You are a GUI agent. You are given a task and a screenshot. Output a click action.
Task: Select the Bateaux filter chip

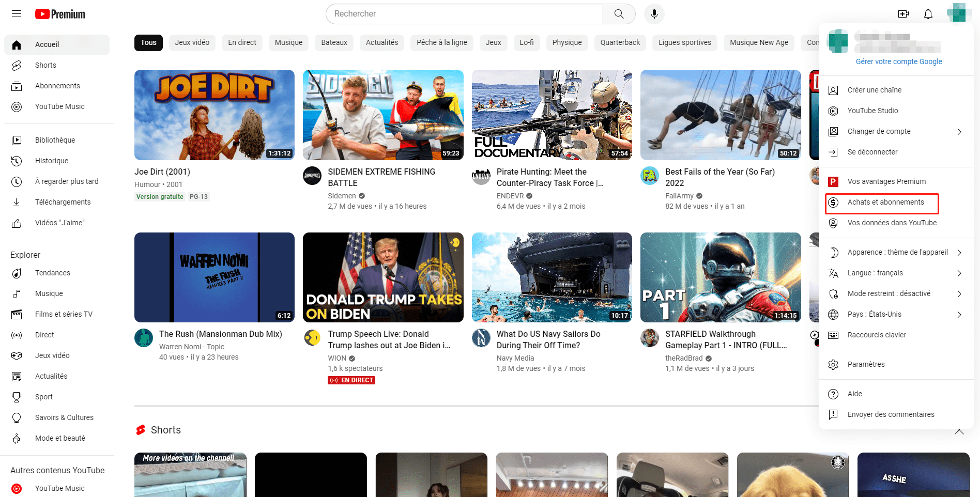click(334, 42)
